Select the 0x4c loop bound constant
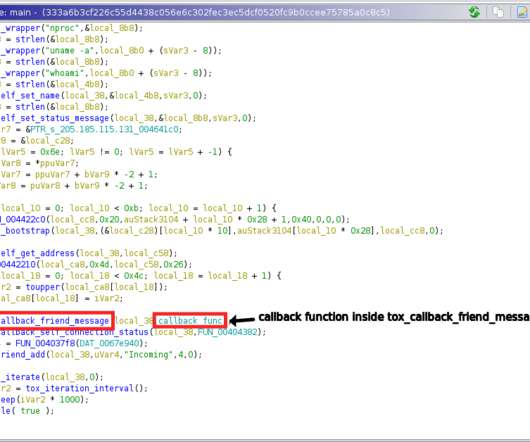The width and height of the screenshot is (530, 442). pos(133,275)
